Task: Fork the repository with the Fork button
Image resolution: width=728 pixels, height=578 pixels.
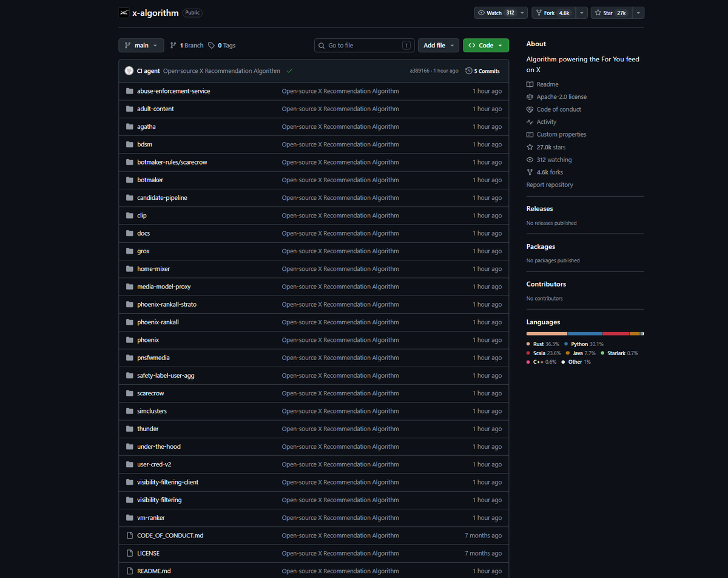Action: [553, 13]
